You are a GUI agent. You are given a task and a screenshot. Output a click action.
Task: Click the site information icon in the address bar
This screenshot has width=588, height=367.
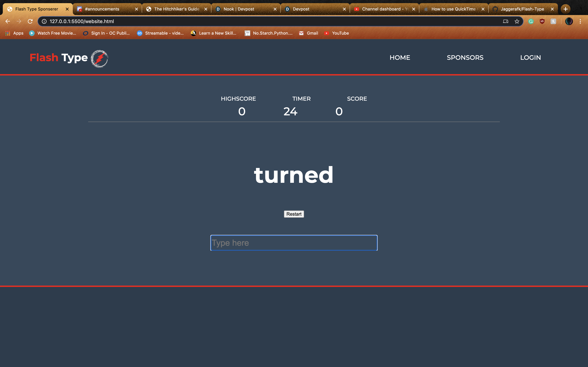(44, 21)
